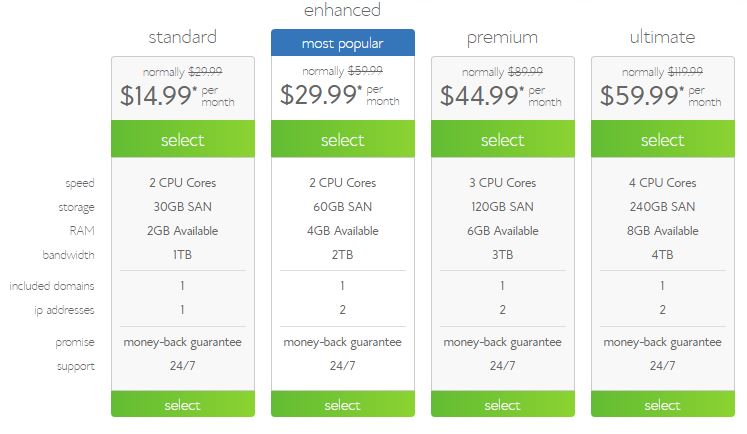Viewport: 747px width, 434px height.
Task: Click top select button for ultimate plan
Action: pyautogui.click(x=663, y=139)
